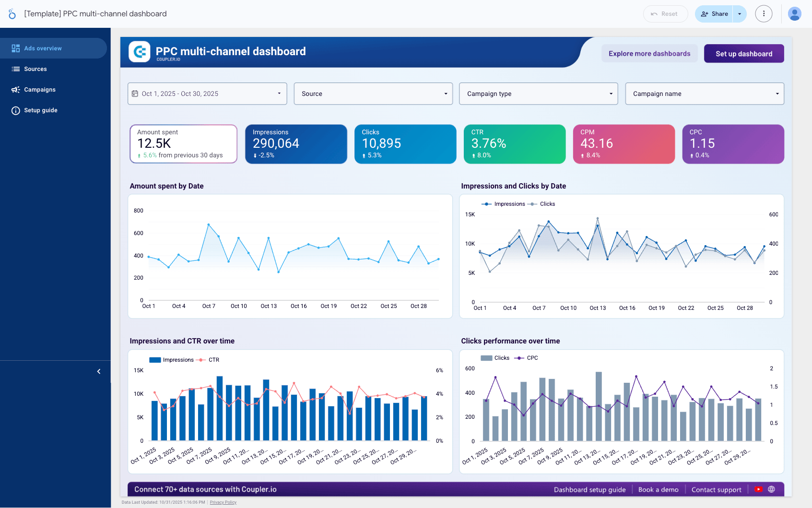812x508 pixels.
Task: Click Explore more dashboards button
Action: point(649,54)
